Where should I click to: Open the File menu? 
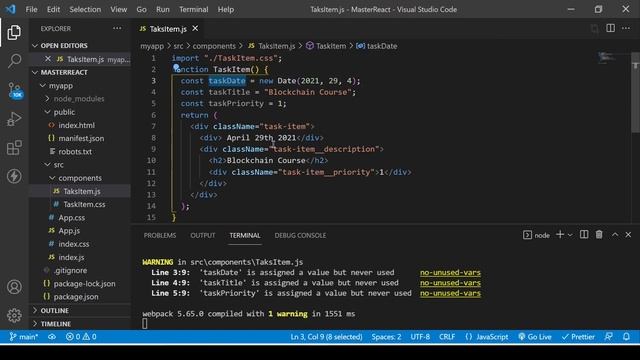click(x=31, y=9)
